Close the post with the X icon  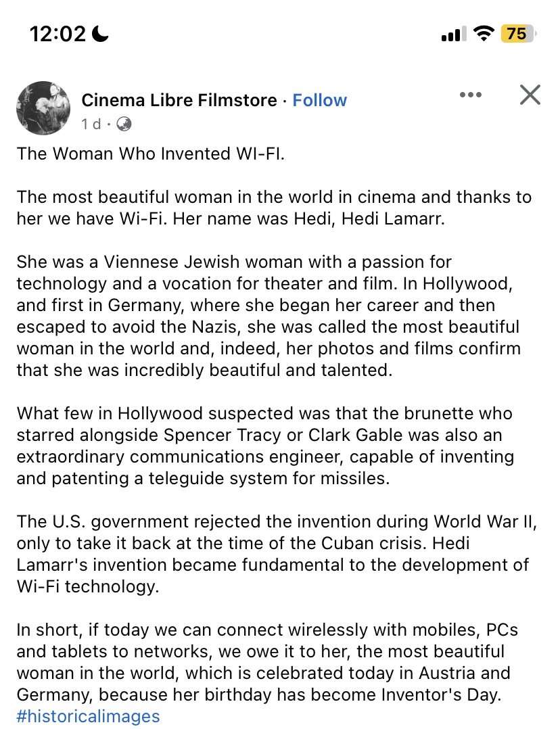530,95
